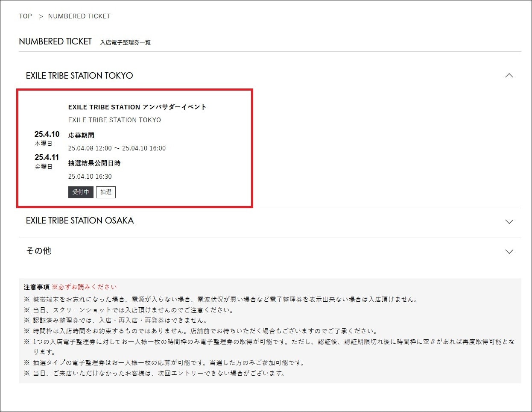Click the 認証済み整理券 note

[x=116, y=320]
